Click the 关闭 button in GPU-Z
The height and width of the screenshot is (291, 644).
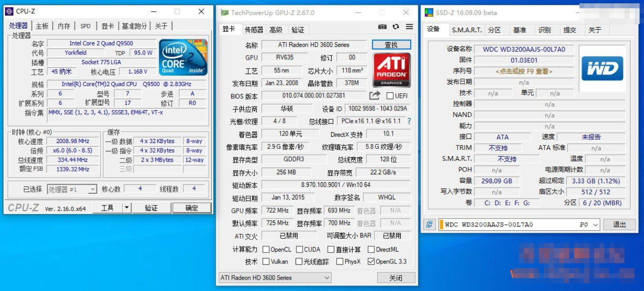coord(396,278)
